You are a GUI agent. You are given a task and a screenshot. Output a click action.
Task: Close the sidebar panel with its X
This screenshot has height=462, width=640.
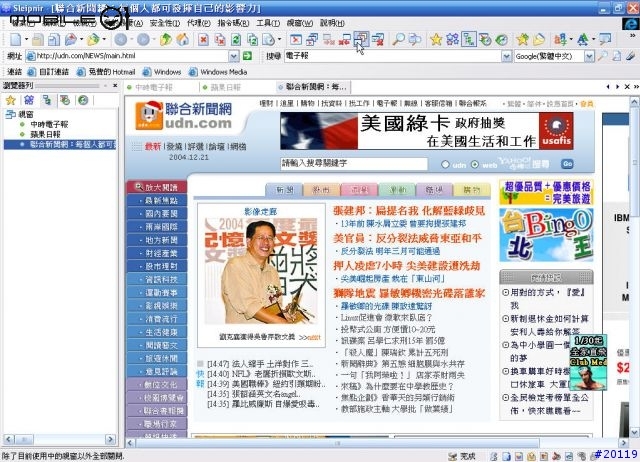115,86
